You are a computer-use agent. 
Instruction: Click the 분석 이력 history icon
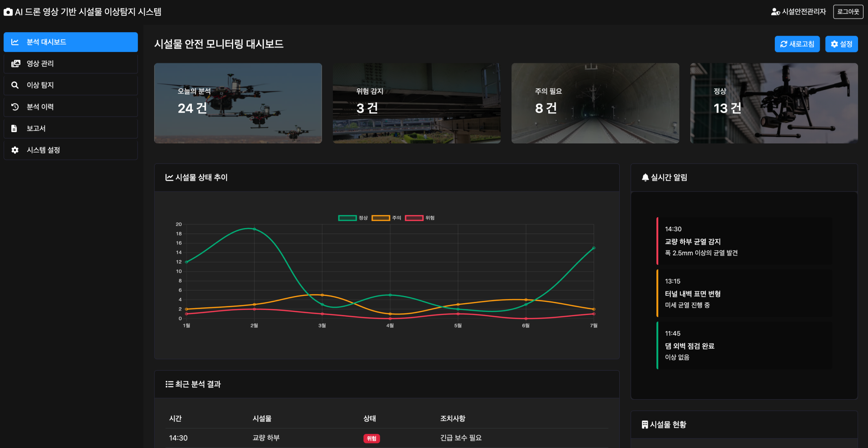pos(15,107)
